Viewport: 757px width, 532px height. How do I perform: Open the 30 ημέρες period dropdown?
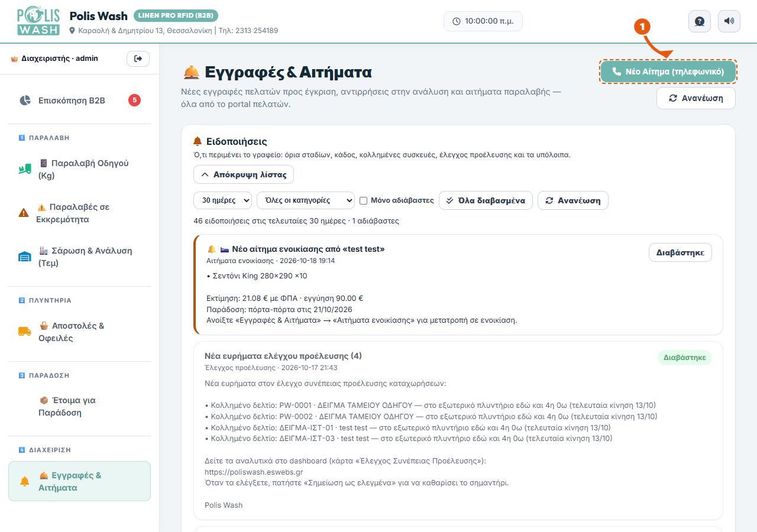(x=223, y=200)
